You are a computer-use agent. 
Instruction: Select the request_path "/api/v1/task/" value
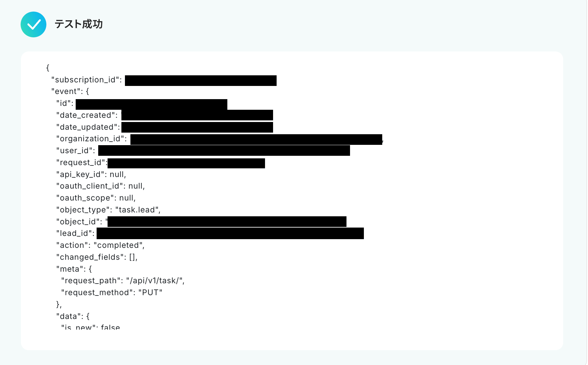click(x=154, y=281)
